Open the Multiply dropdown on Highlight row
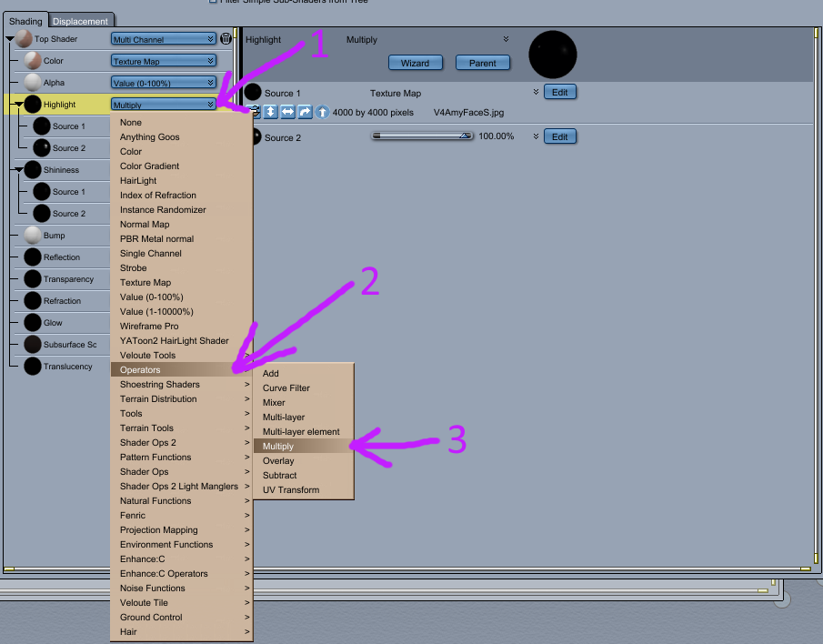 pos(163,105)
